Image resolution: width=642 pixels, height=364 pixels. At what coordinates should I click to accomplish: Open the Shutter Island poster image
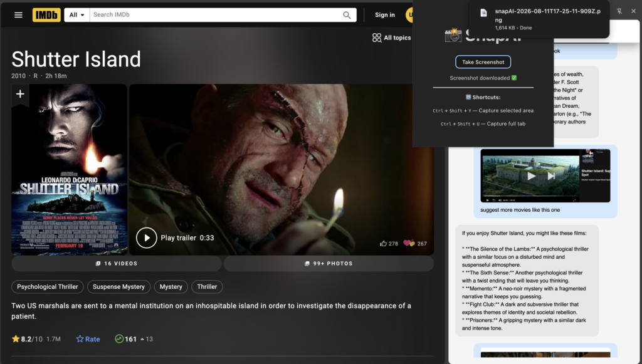click(69, 170)
